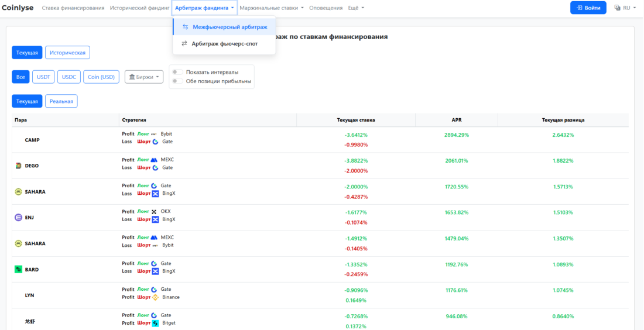This screenshot has height=330, width=644.
Task: Choose Межфьючерсный арбитраж from the menu
Action: 224,27
